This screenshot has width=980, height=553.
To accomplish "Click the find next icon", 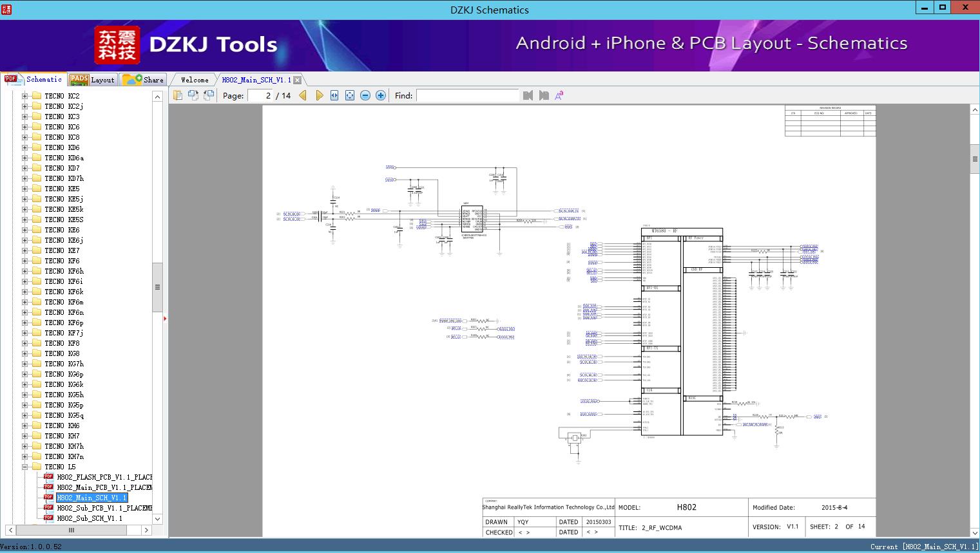I will 544,95.
